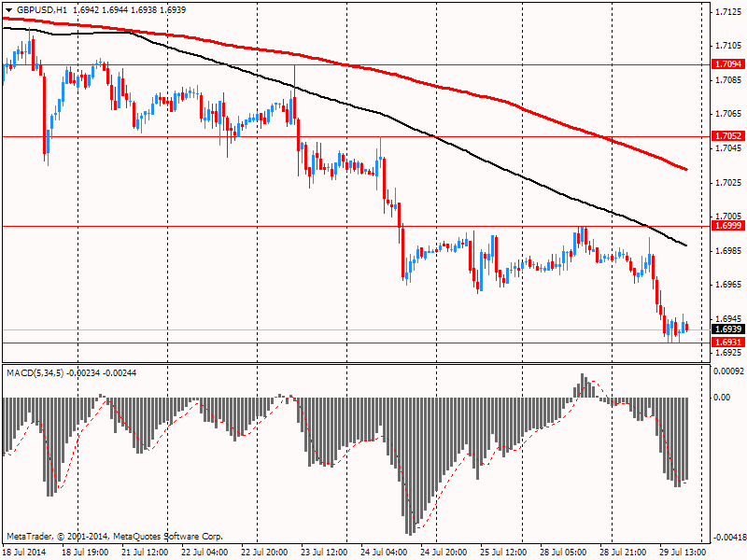Click the 28 Jul 21:00 time label

coord(623,553)
